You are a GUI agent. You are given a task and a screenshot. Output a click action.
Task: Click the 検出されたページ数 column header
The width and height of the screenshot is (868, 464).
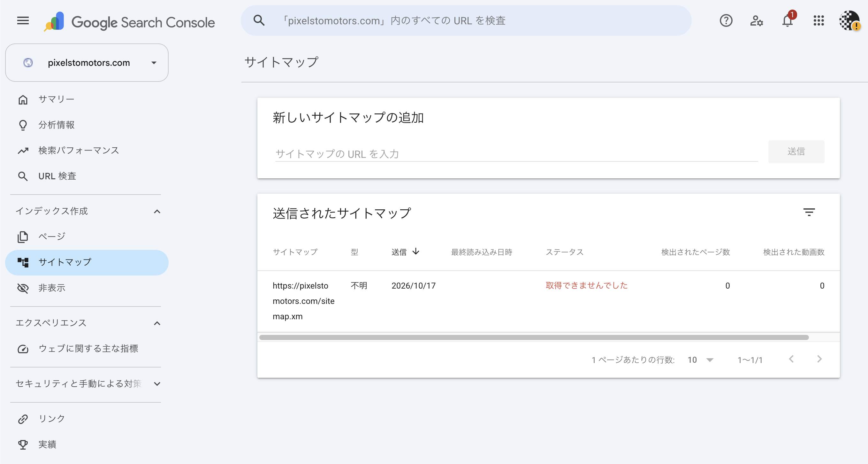click(695, 252)
